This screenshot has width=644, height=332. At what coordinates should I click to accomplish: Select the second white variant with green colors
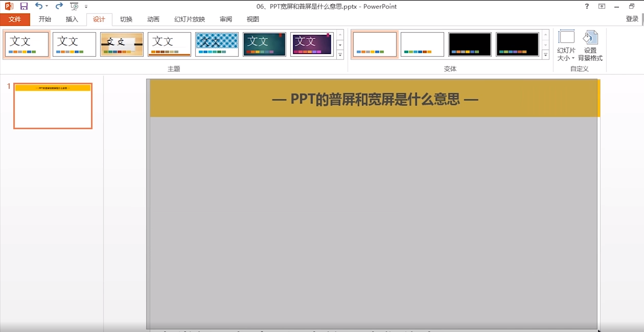[422, 44]
